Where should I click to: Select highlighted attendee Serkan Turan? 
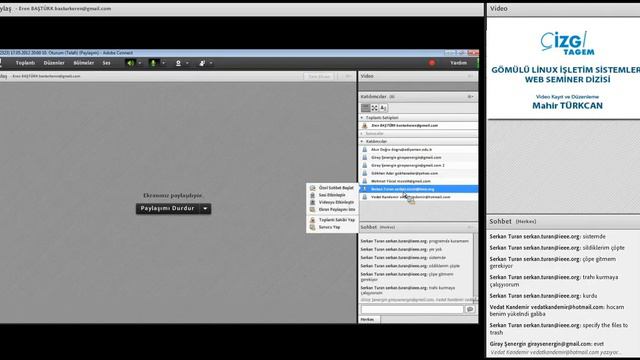click(x=418, y=189)
